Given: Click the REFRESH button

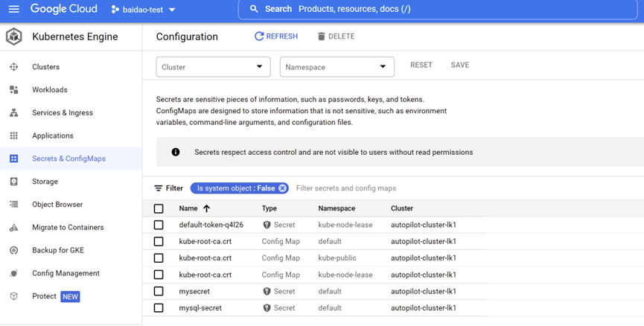Looking at the screenshot, I should click(x=276, y=36).
